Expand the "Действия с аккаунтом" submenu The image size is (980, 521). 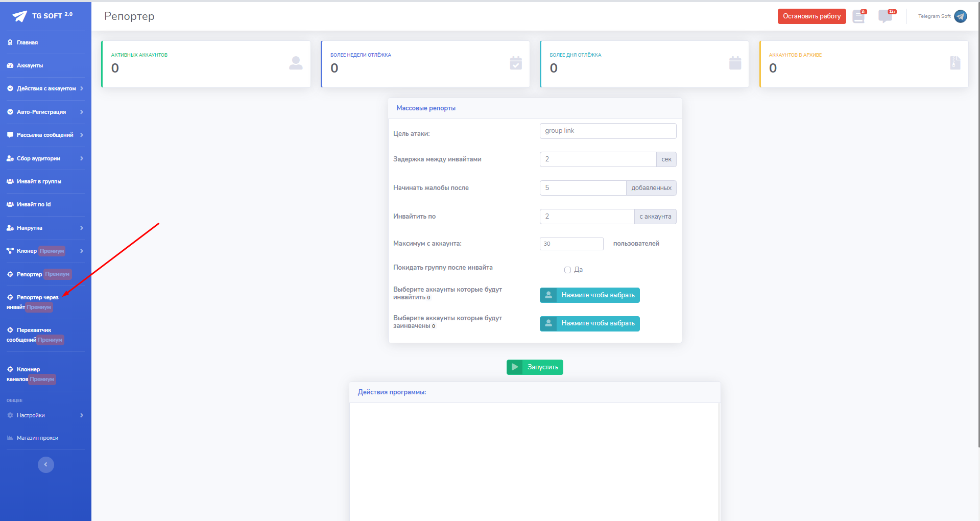click(x=45, y=89)
